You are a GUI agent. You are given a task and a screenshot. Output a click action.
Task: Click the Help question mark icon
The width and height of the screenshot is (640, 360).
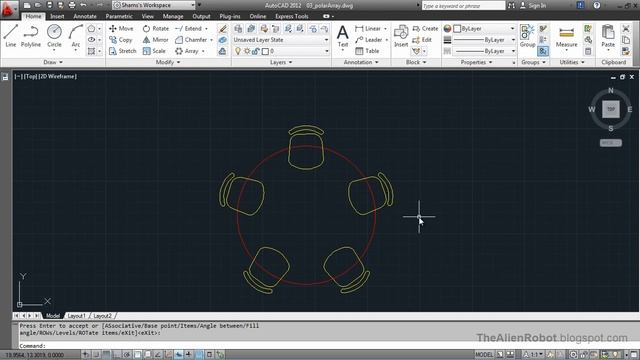pos(597,5)
